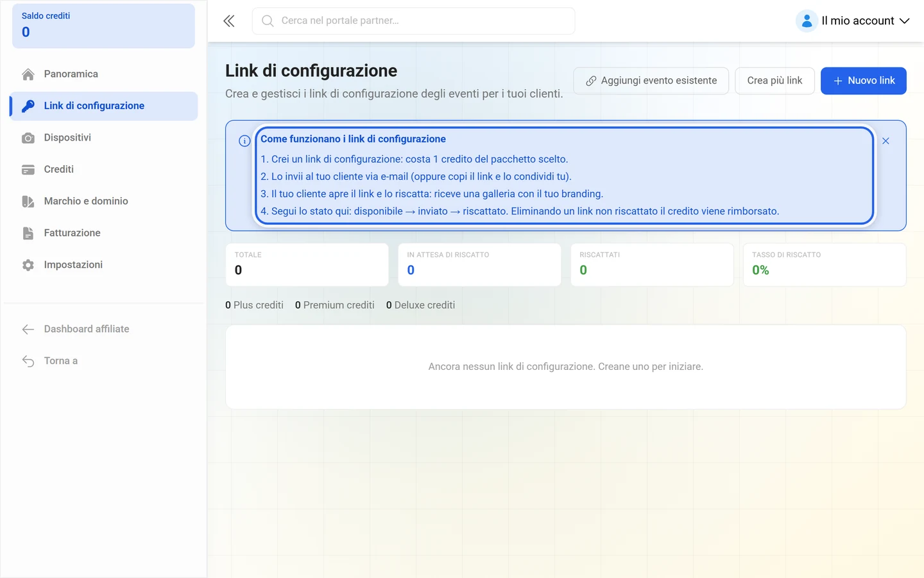The width and height of the screenshot is (924, 578).
Task: Click the gear icon for Impostazioni
Action: (x=28, y=265)
